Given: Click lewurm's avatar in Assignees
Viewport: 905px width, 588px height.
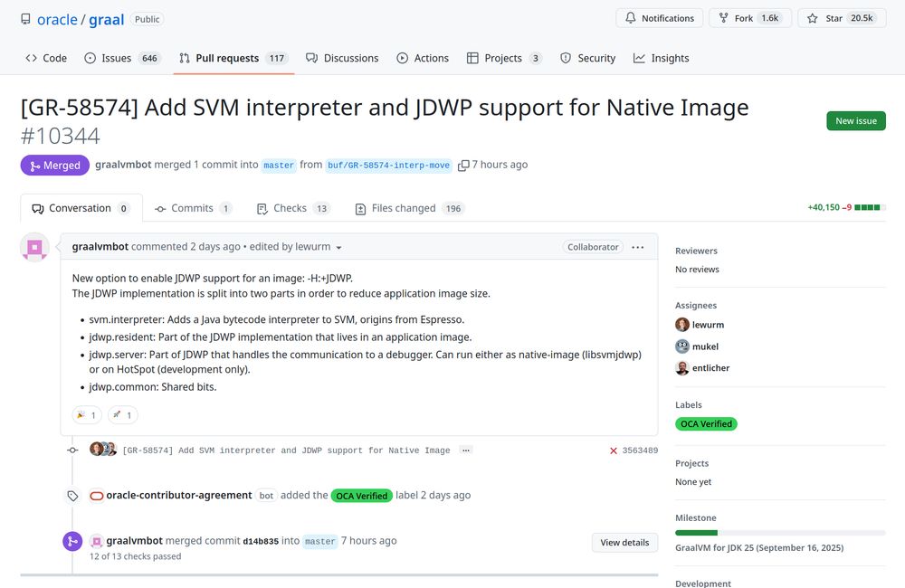Looking at the screenshot, I should tap(682, 324).
